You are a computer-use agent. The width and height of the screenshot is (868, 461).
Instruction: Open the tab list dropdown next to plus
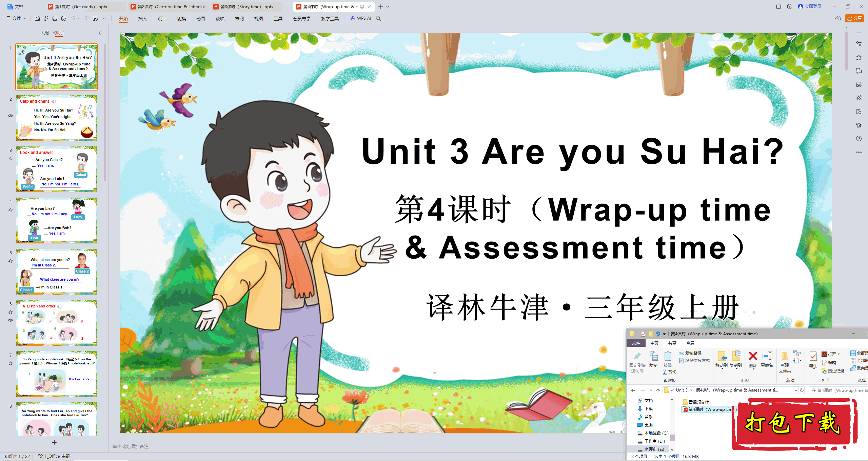pyautogui.click(x=388, y=7)
